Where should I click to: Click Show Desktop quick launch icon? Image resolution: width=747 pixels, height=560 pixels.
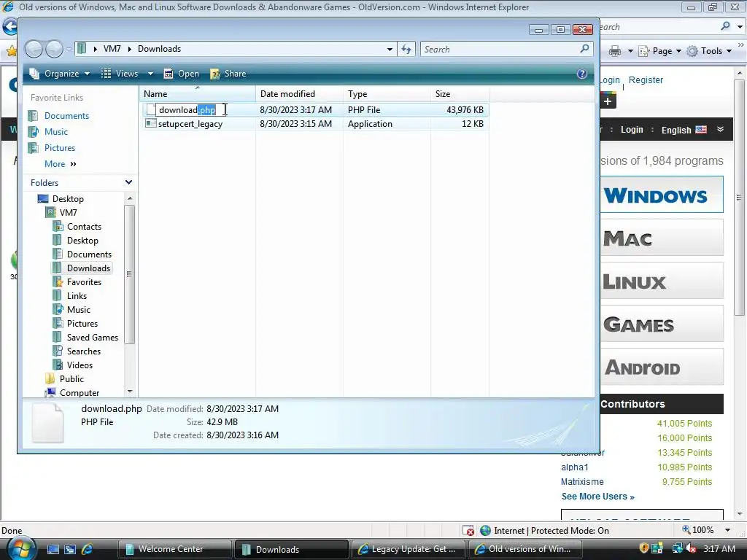coord(53,549)
